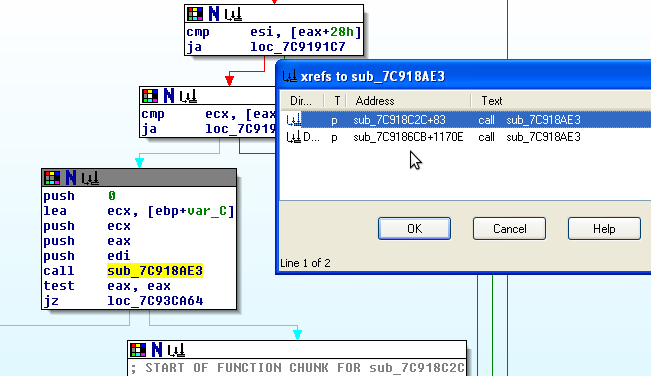
Task: Click Cancel in xrefs dialog
Action: coord(509,229)
